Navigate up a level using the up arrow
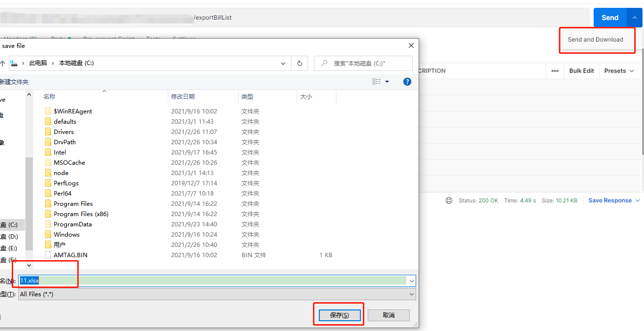The image size is (644, 331). point(4,63)
